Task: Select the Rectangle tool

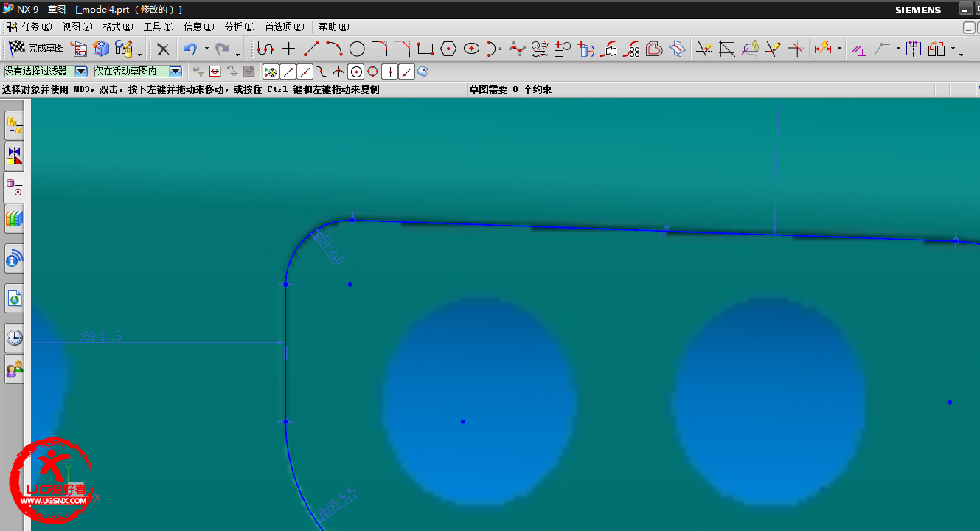Action: pos(425,49)
